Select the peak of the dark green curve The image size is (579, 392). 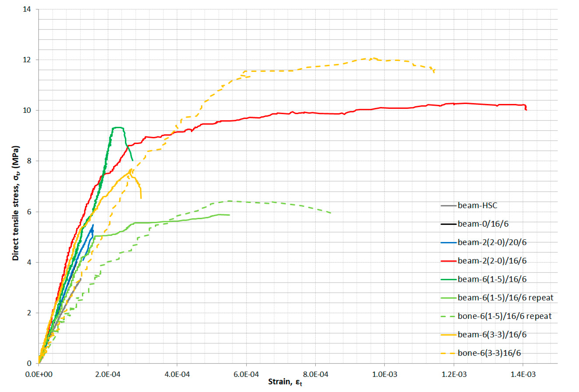click(118, 127)
